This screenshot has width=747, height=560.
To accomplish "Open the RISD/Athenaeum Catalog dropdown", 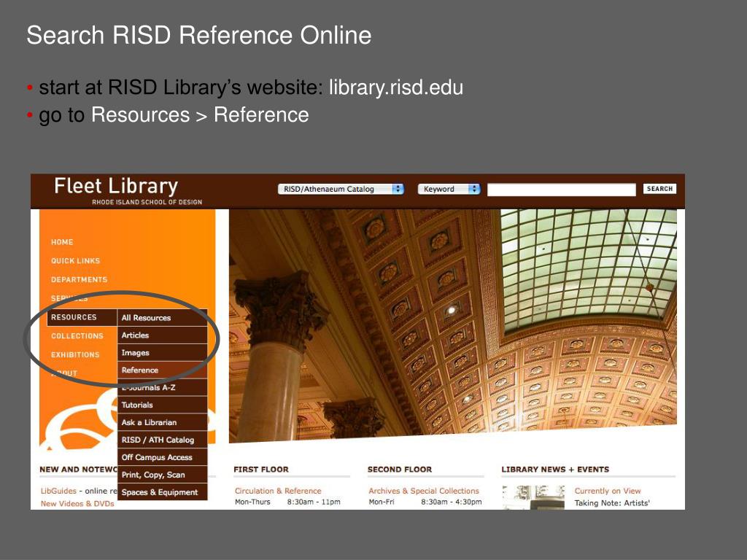I will click(x=341, y=189).
